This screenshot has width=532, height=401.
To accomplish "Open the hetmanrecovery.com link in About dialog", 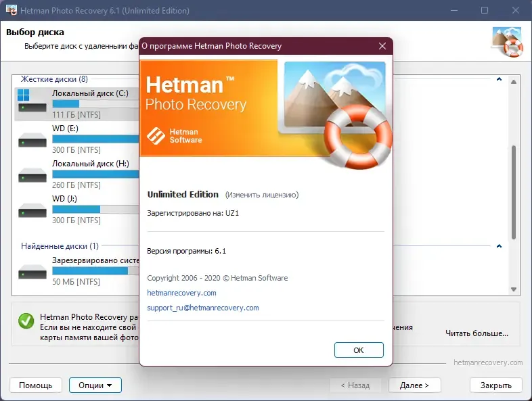I will point(181,293).
